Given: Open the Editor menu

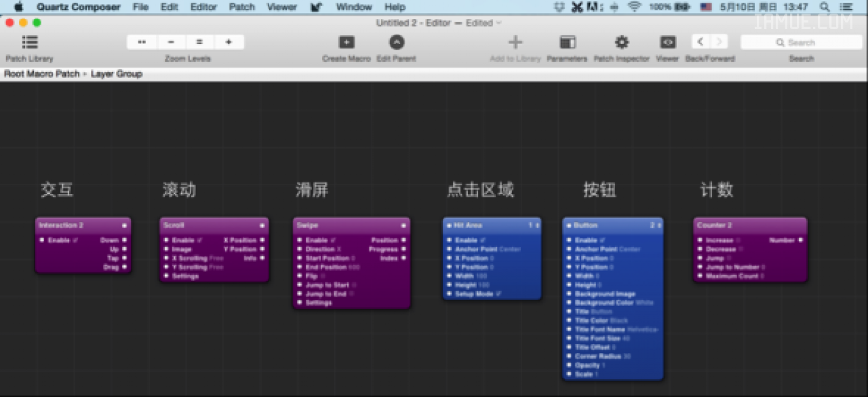Looking at the screenshot, I should point(203,7).
